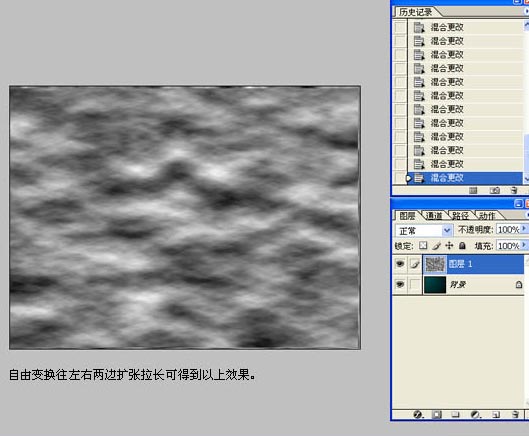Delete layer with Layers panel trash icon
Viewport: 529px width, 436px height.
click(515, 414)
